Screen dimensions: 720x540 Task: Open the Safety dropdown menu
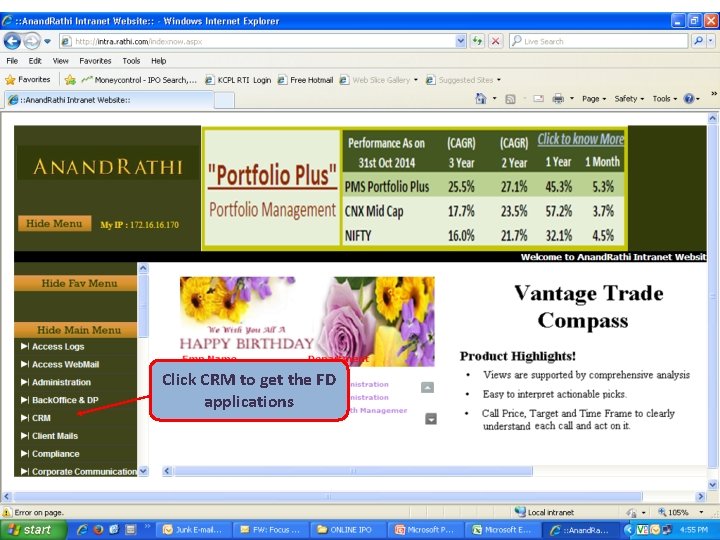pos(629,99)
